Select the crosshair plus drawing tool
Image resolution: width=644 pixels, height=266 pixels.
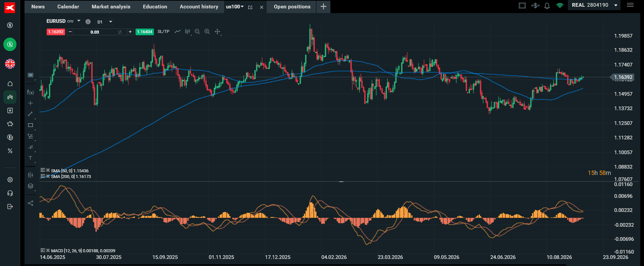coord(31,103)
